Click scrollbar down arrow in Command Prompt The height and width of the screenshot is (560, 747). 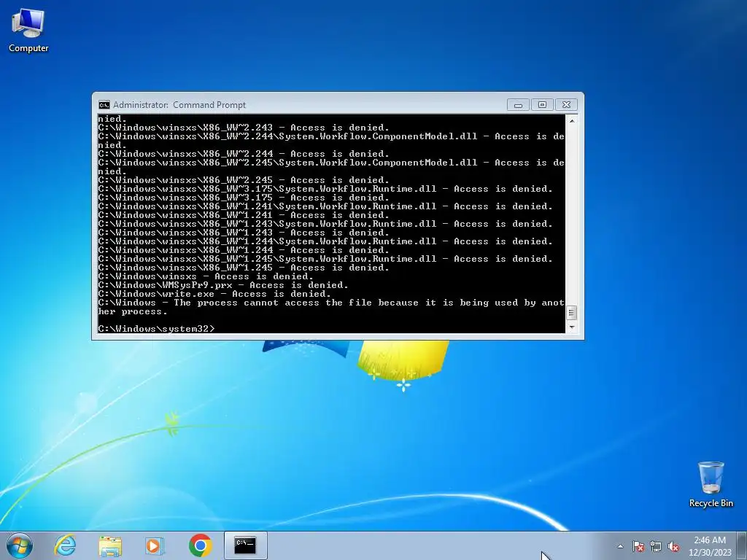pyautogui.click(x=572, y=327)
